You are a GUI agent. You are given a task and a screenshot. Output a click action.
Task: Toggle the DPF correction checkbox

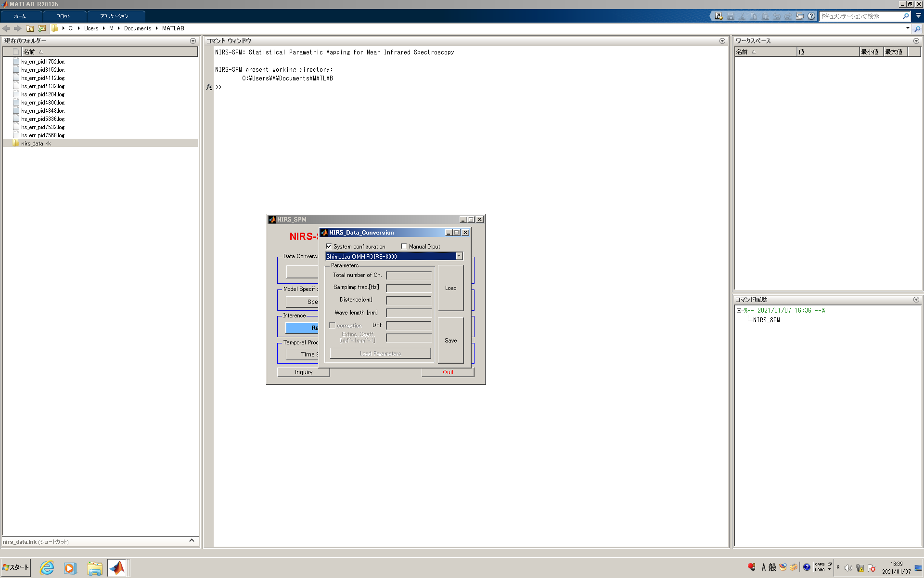tap(333, 326)
